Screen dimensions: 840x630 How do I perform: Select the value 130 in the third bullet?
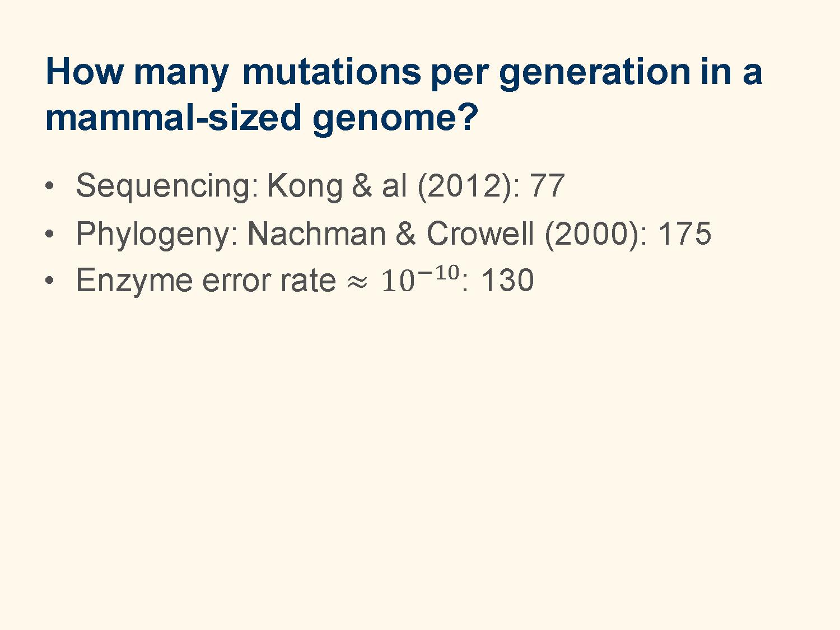(507, 281)
